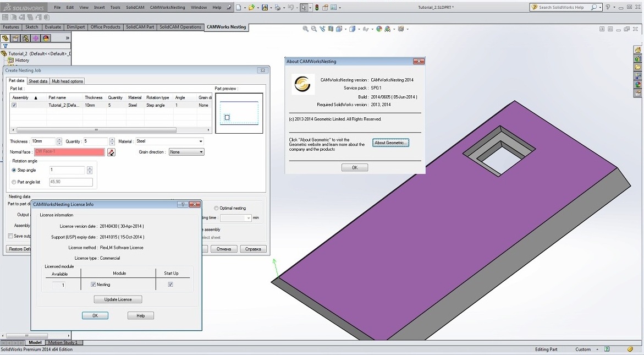The width and height of the screenshot is (644, 355).
Task: Click the Select cursor tool icon
Action: 304,7
